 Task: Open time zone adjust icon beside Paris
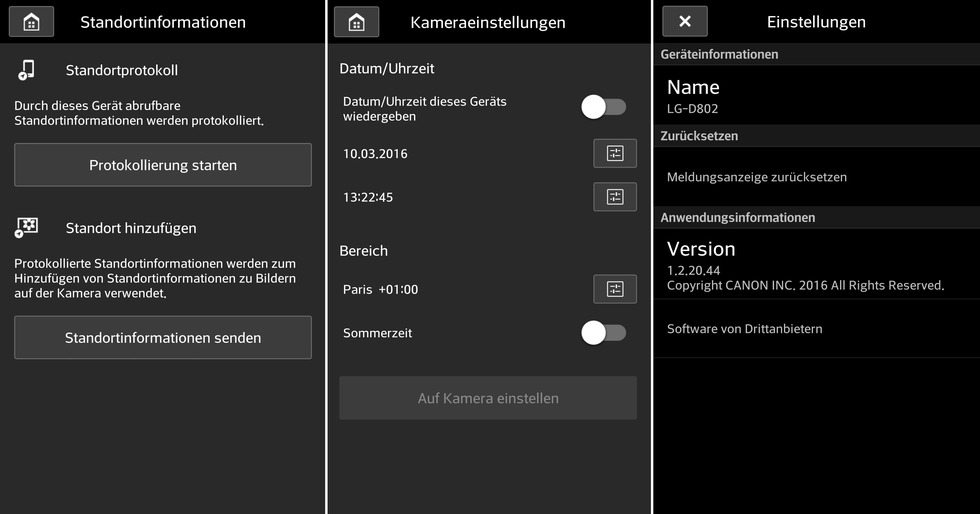[614, 289]
